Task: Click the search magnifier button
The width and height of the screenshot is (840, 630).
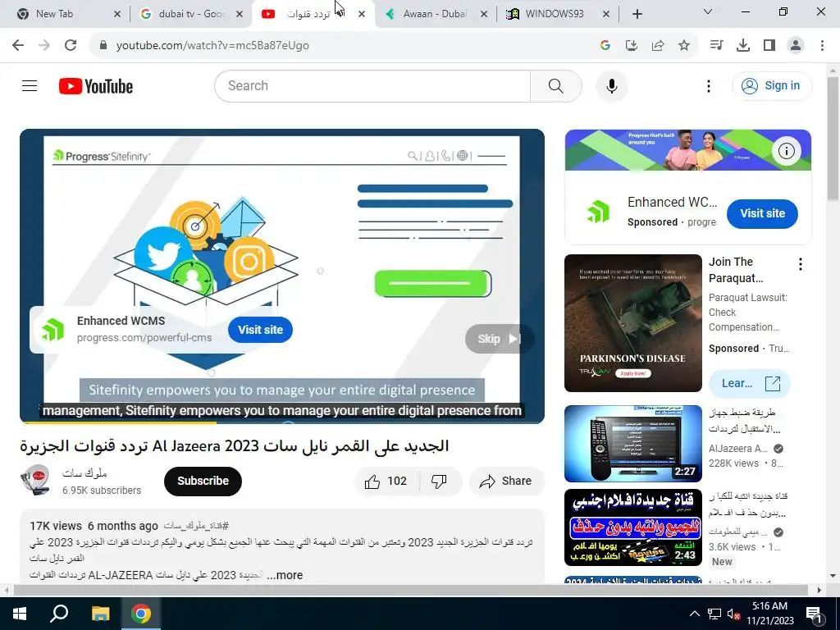Action: pyautogui.click(x=555, y=85)
